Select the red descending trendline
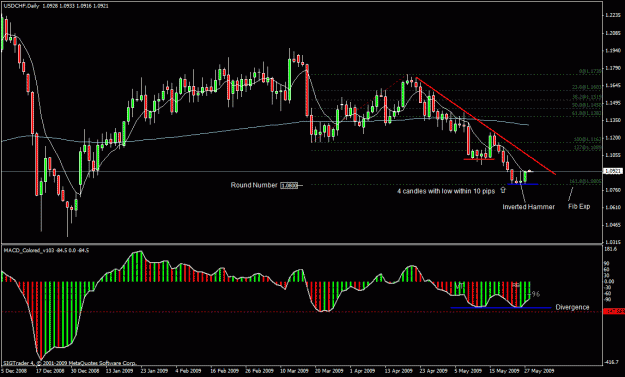 coord(485,126)
